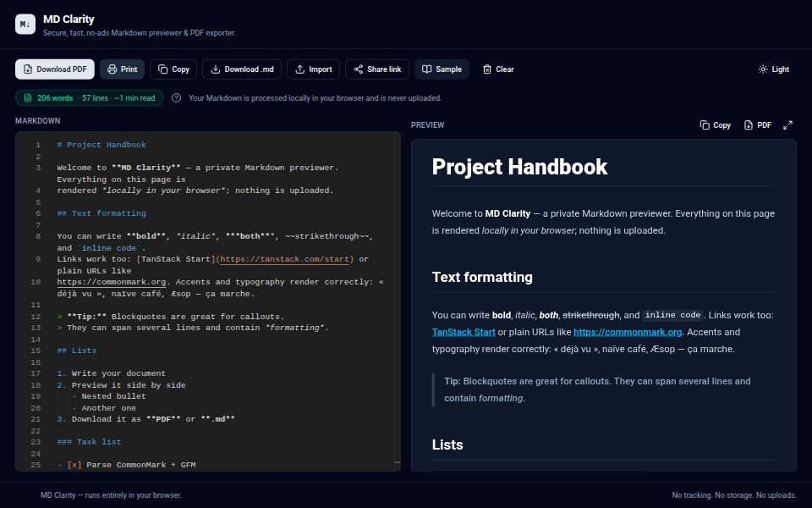Click the Download PDF button

55,69
